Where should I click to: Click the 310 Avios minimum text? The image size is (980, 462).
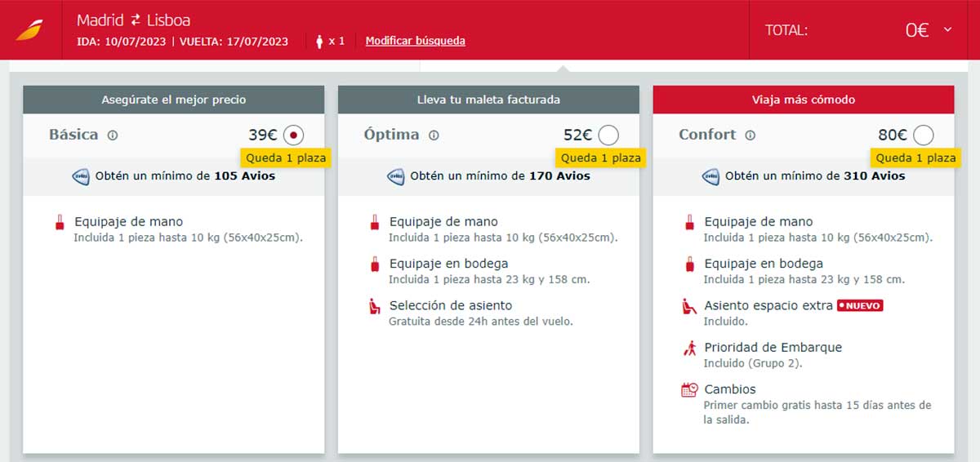point(815,175)
